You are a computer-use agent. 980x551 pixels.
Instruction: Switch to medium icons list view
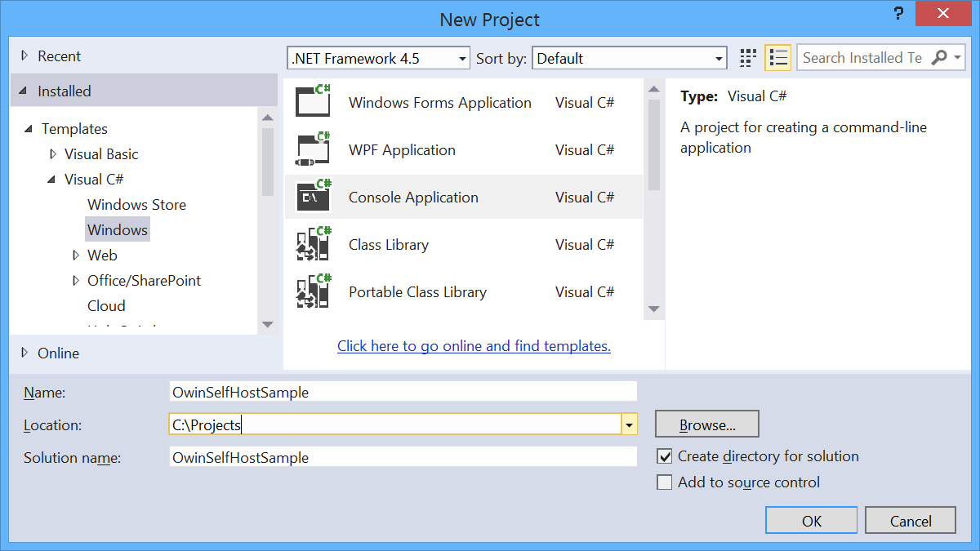tap(778, 58)
